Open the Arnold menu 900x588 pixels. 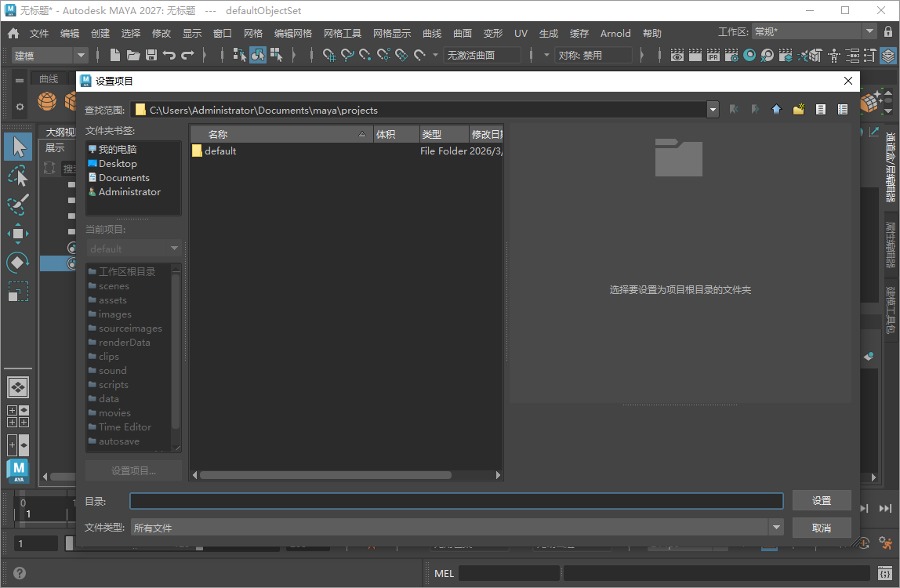615,33
